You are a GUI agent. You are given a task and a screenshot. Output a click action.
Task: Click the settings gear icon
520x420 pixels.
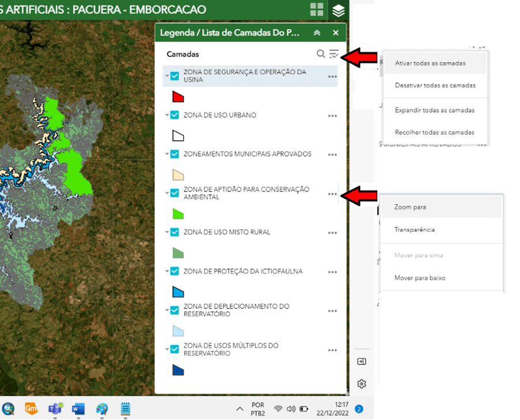pos(362,384)
